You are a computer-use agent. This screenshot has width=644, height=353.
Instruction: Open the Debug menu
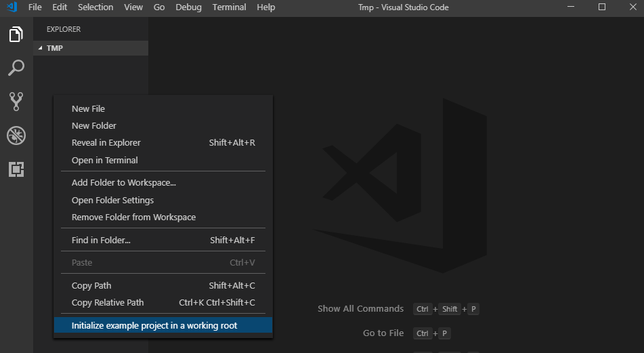188,7
